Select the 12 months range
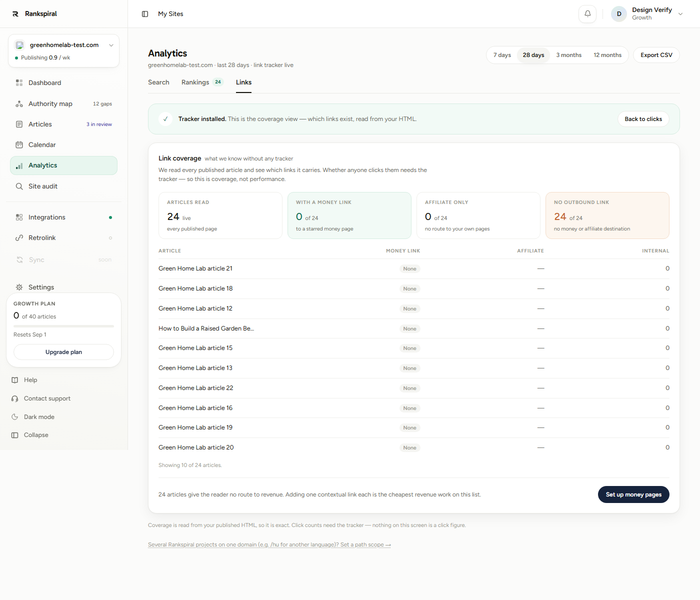This screenshot has height=600, width=700. (607, 55)
